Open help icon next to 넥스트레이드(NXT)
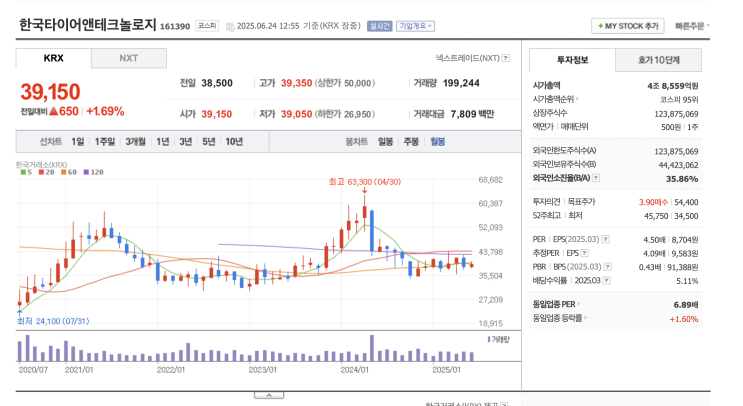743x406 pixels. [x=506, y=58]
